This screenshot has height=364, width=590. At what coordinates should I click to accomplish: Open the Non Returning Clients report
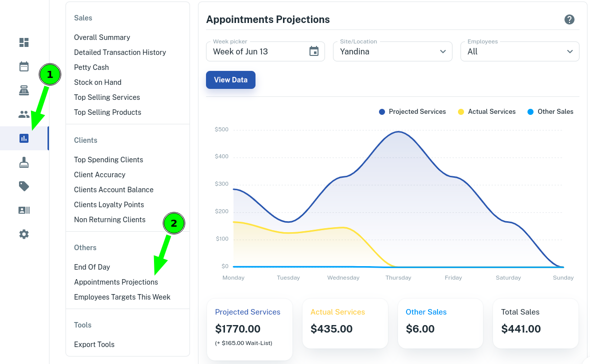(x=109, y=219)
